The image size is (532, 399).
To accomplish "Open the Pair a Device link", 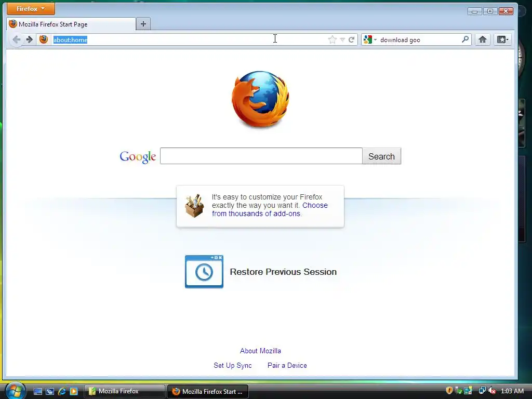I will 287,365.
